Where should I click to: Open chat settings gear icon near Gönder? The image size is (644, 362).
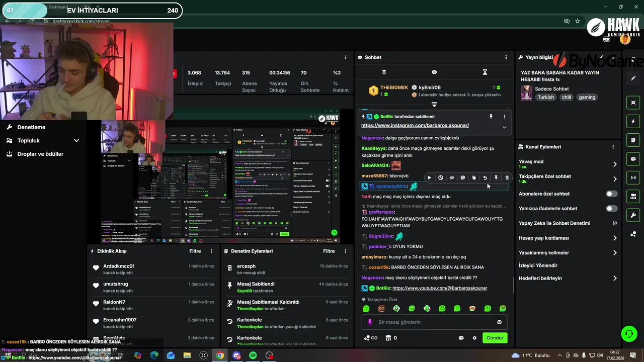(474, 338)
